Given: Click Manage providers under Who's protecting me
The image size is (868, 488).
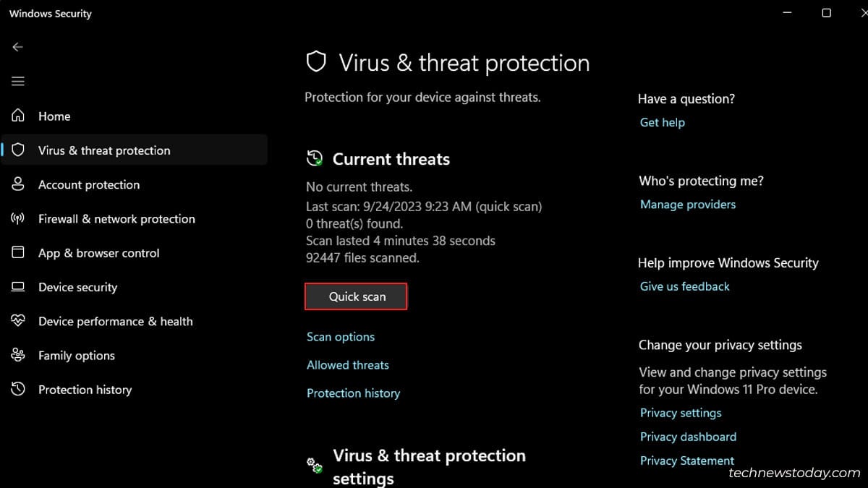Looking at the screenshot, I should coord(687,204).
